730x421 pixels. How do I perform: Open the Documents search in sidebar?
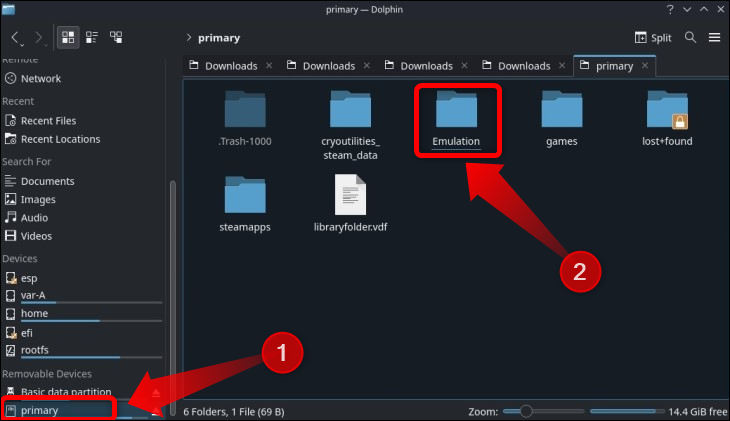[x=47, y=181]
